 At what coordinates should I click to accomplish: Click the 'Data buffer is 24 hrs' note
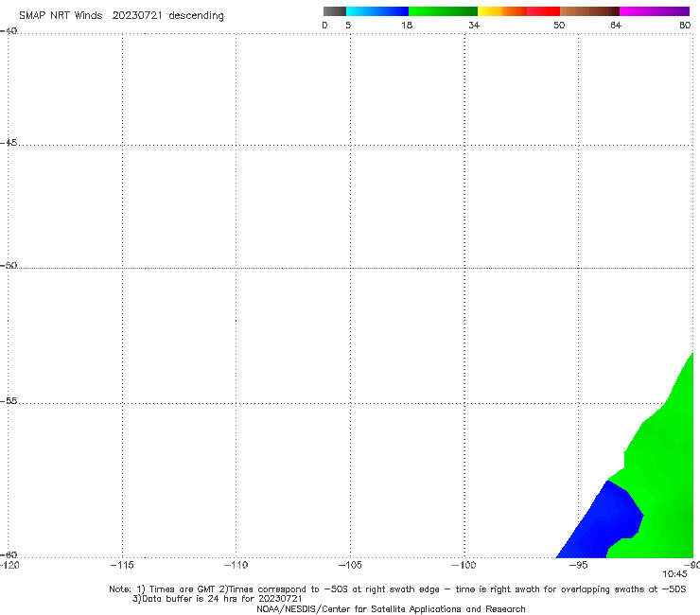point(217,599)
